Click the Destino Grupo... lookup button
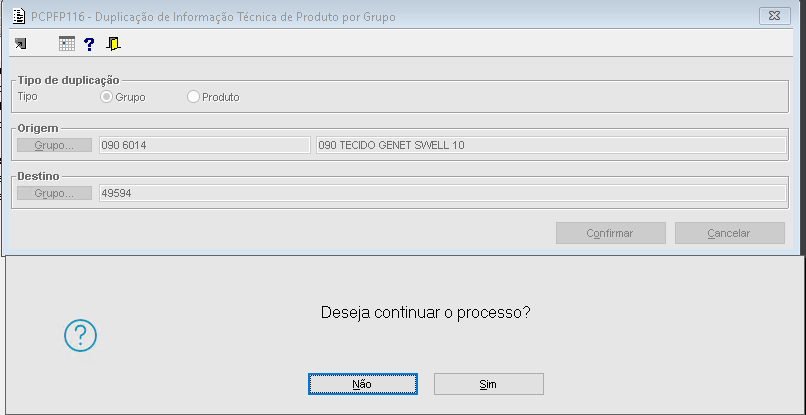The width and height of the screenshot is (806, 415). coord(54,193)
